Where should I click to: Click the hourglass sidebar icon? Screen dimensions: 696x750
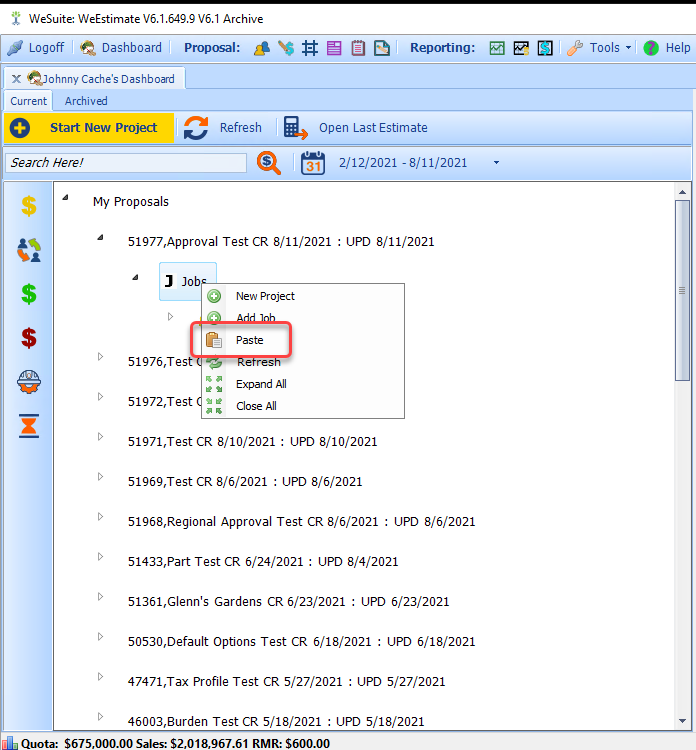(29, 426)
